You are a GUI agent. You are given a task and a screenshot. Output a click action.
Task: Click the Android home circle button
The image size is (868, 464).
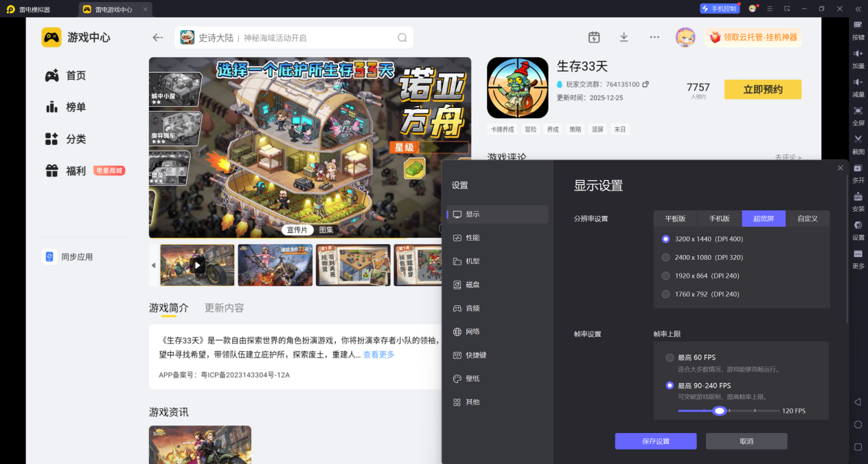pyautogui.click(x=858, y=424)
